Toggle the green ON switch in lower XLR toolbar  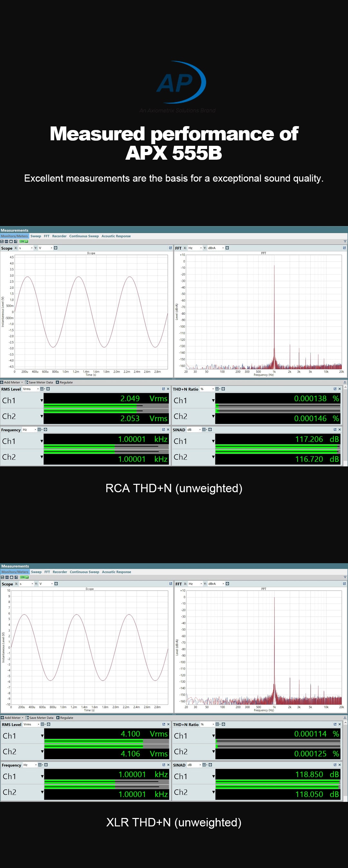coord(24,577)
